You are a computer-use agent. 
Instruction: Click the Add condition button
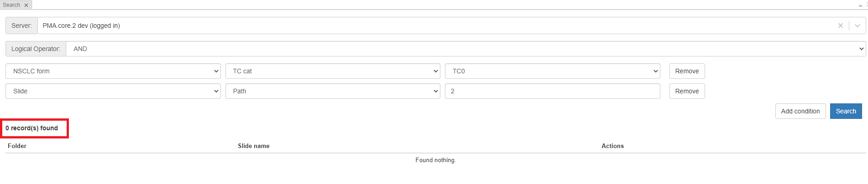tap(800, 111)
